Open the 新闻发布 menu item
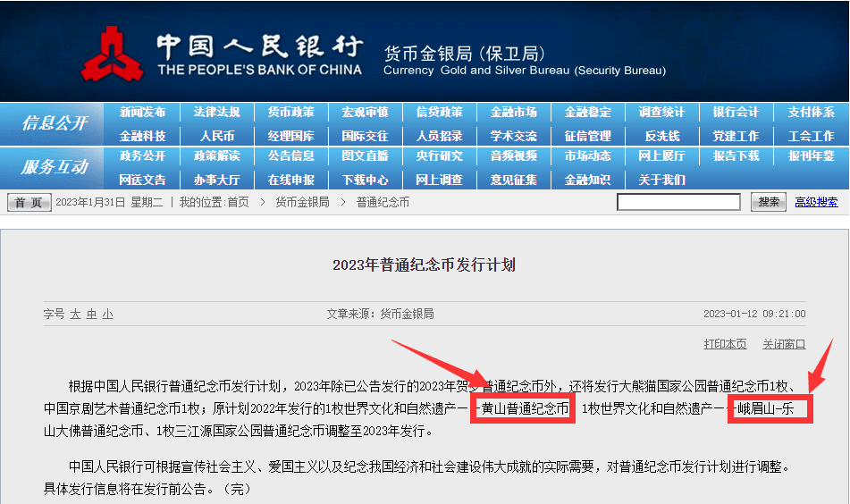850x504 pixels. 143,113
